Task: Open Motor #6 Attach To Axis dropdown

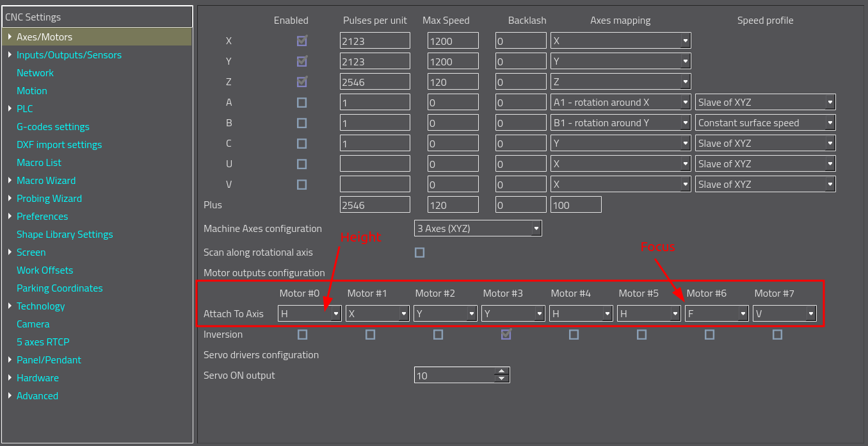Action: coord(716,314)
